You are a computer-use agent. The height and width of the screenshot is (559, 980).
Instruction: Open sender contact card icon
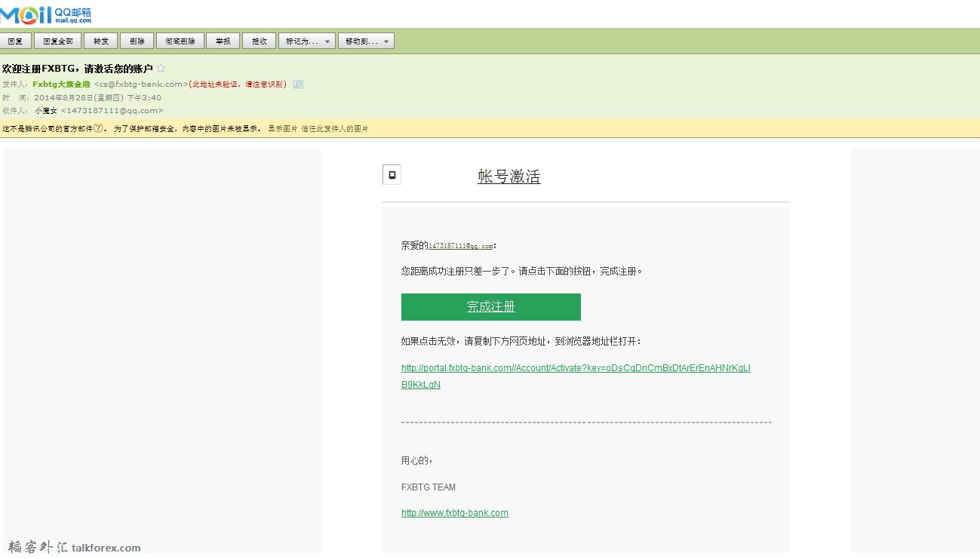[x=298, y=84]
